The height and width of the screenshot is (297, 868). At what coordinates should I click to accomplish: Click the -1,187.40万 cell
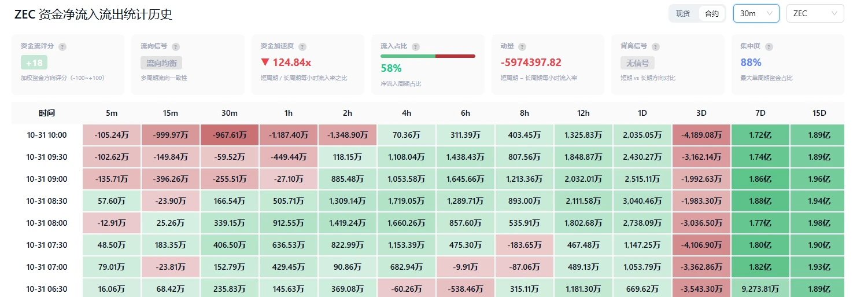[x=289, y=135]
